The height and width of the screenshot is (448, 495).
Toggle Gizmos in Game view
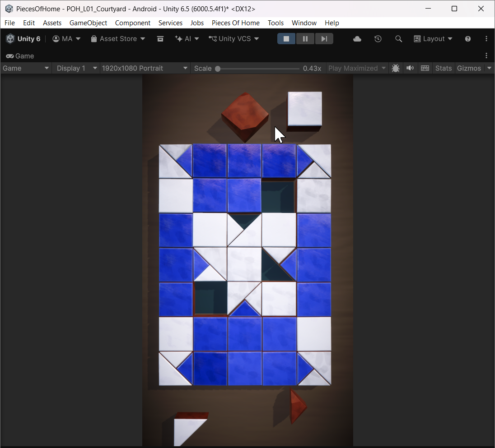tap(469, 69)
